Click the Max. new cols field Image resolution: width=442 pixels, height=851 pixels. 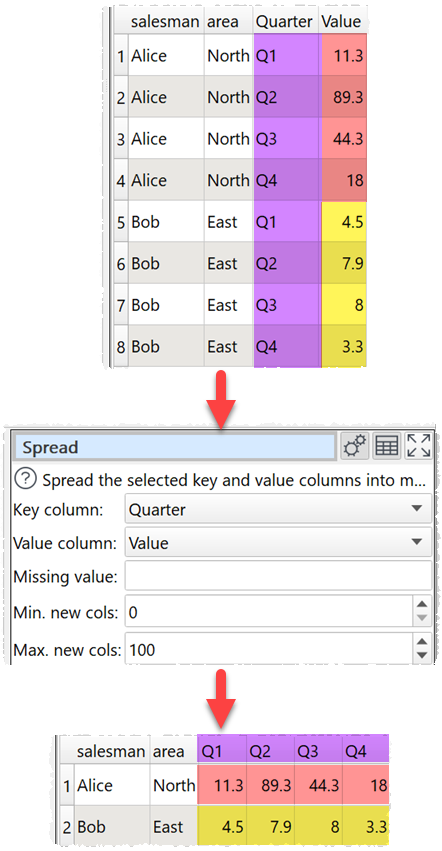pyautogui.click(x=269, y=648)
